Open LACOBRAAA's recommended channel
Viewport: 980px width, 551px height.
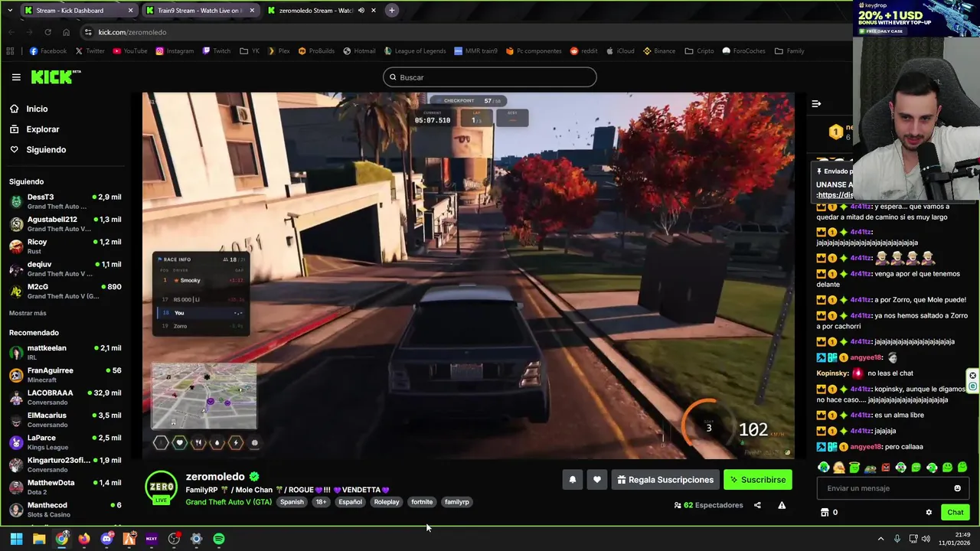(x=65, y=397)
